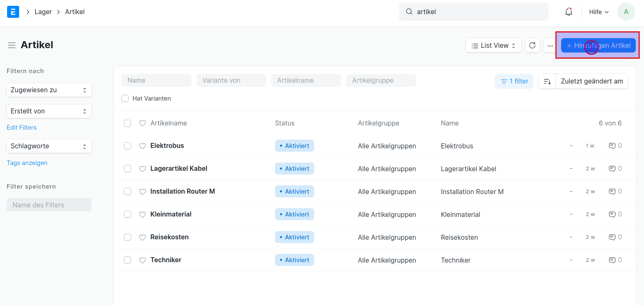Check the Lagerartikel Kabel row checkbox
The height and width of the screenshot is (305, 644).
click(128, 169)
